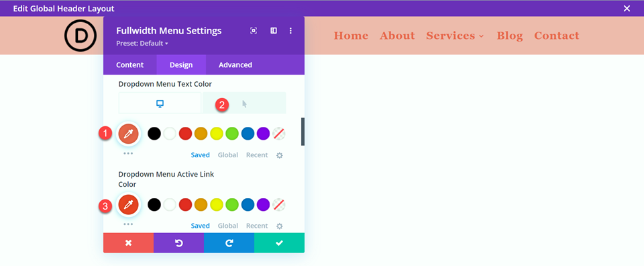Switch to the Content tab
The height and width of the screenshot is (266, 644).
point(129,65)
